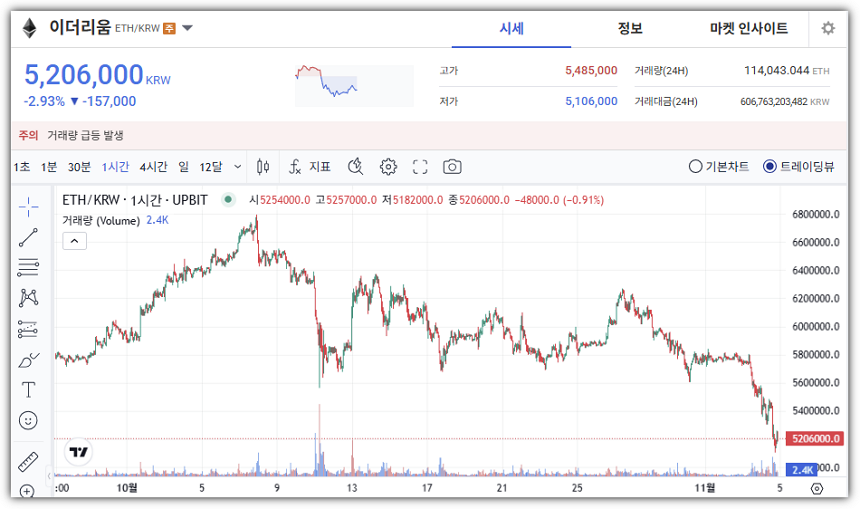Screen dimensions: 860x509
Task: Click the 거래량 (Volume) indicator label
Action: pos(101,220)
